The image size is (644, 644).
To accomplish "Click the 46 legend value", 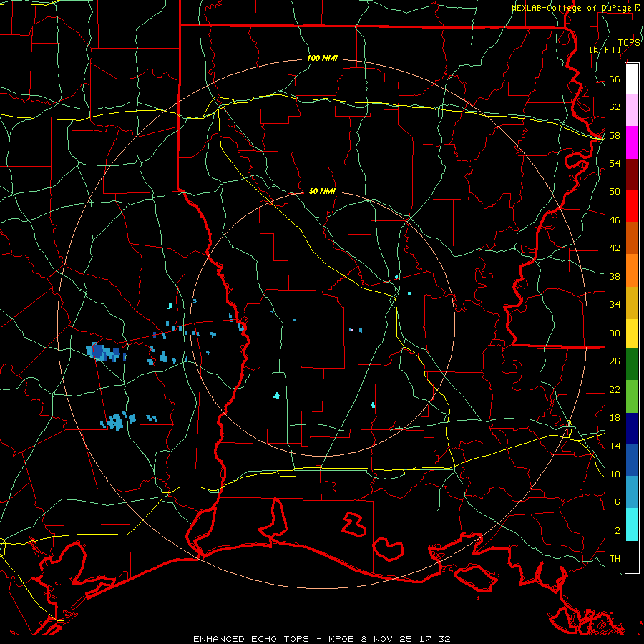I will click(x=615, y=220).
